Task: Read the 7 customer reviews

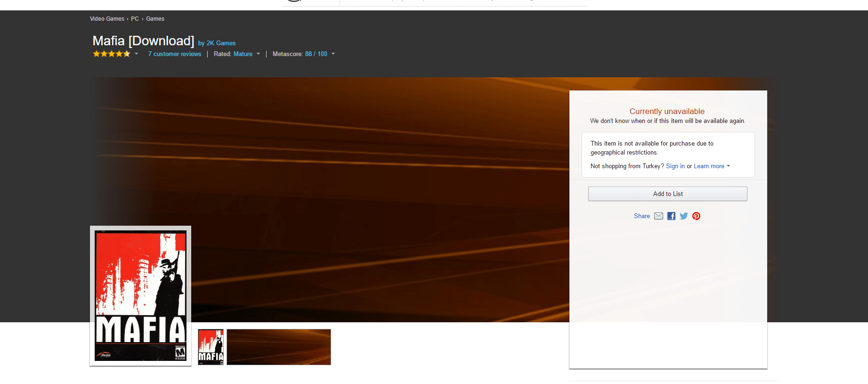Action: [175, 54]
